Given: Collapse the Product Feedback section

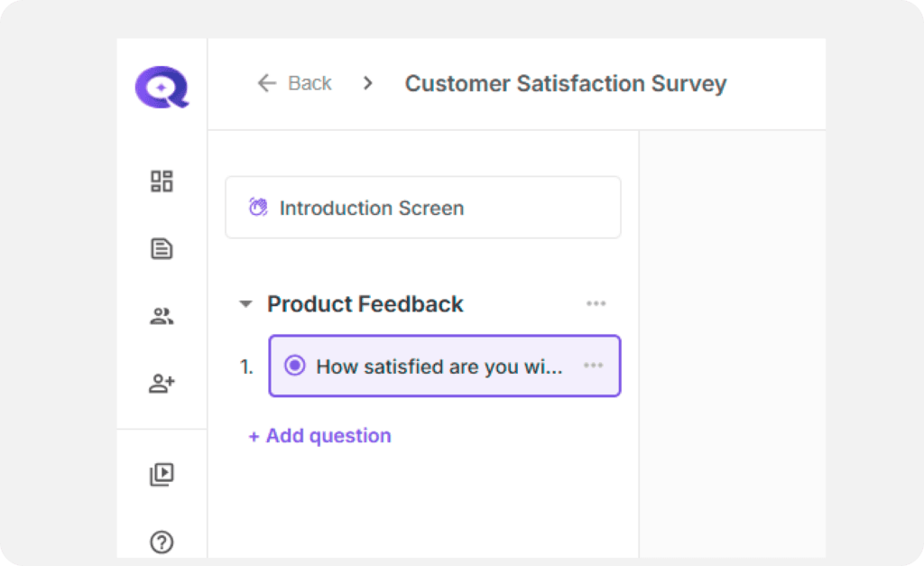Looking at the screenshot, I should 245,304.
